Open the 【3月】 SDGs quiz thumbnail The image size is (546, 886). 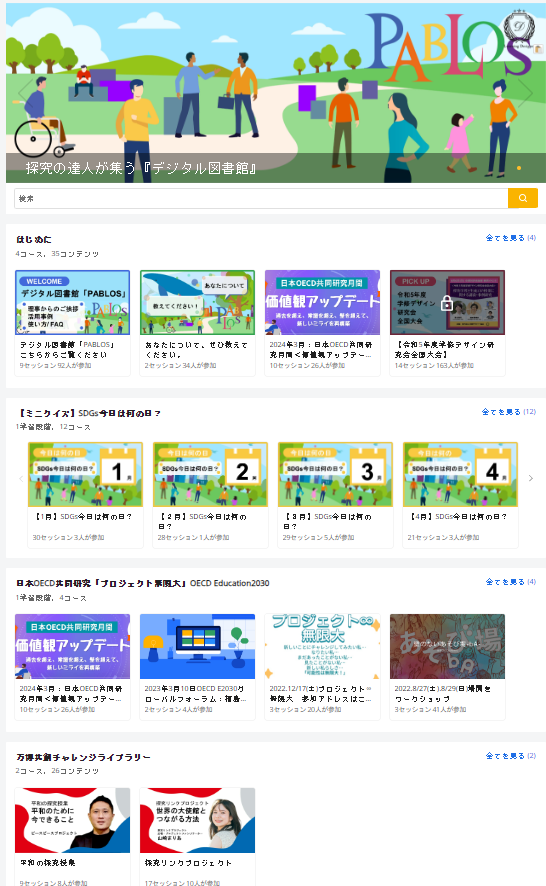click(335, 475)
